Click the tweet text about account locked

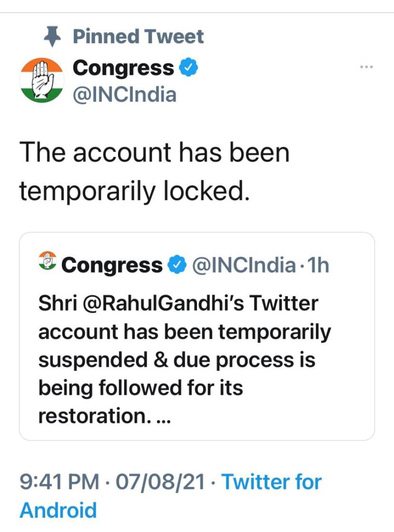coord(154,172)
